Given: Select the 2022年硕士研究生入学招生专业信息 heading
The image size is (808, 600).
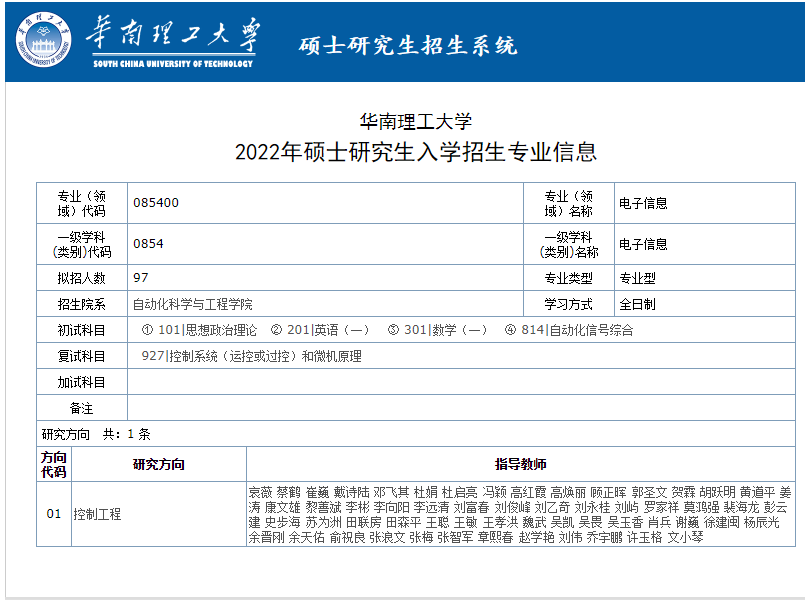Looking at the screenshot, I should 415,152.
